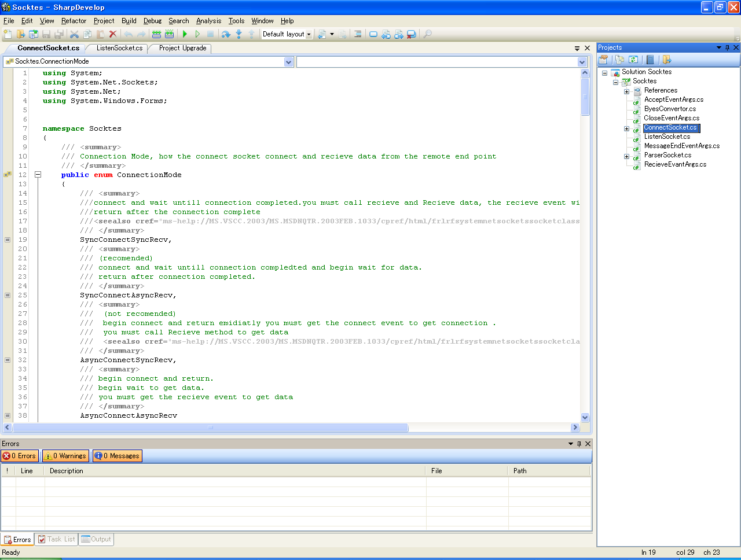Screen dimensions: 741x560
Task: Toggle the 0 Messages filter button
Action: pyautogui.click(x=117, y=456)
